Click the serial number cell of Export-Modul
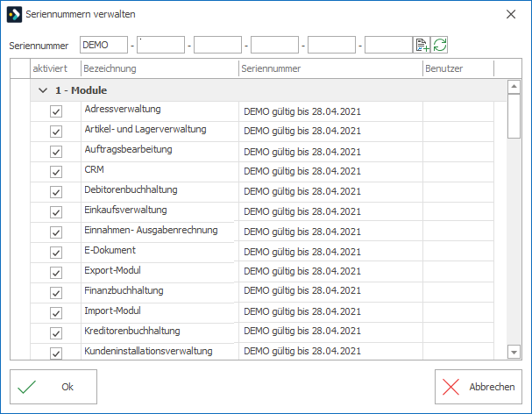Viewport: 532px width, 414px height. [330, 271]
